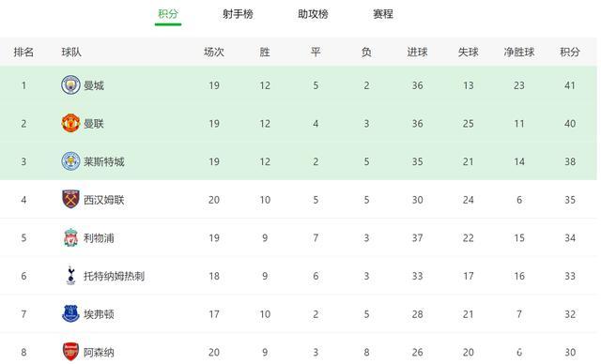Click the 排名 column header
Image resolution: width=601 pixels, height=364 pixels.
pyautogui.click(x=23, y=52)
